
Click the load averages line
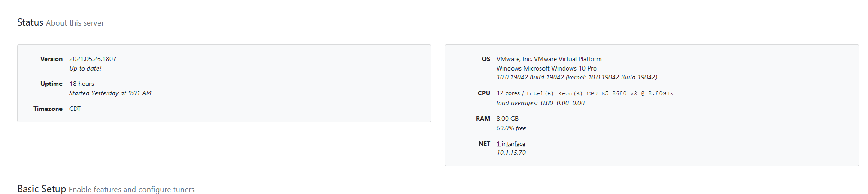pyautogui.click(x=540, y=103)
